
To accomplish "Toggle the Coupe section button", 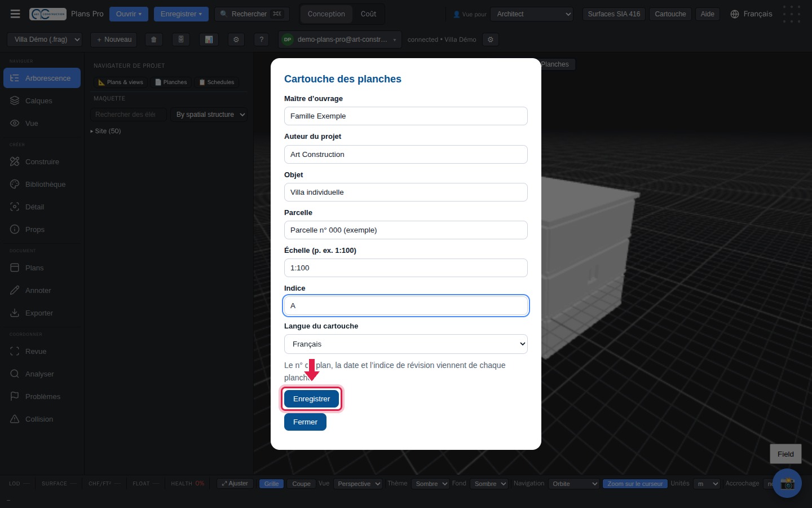I will pyautogui.click(x=301, y=484).
